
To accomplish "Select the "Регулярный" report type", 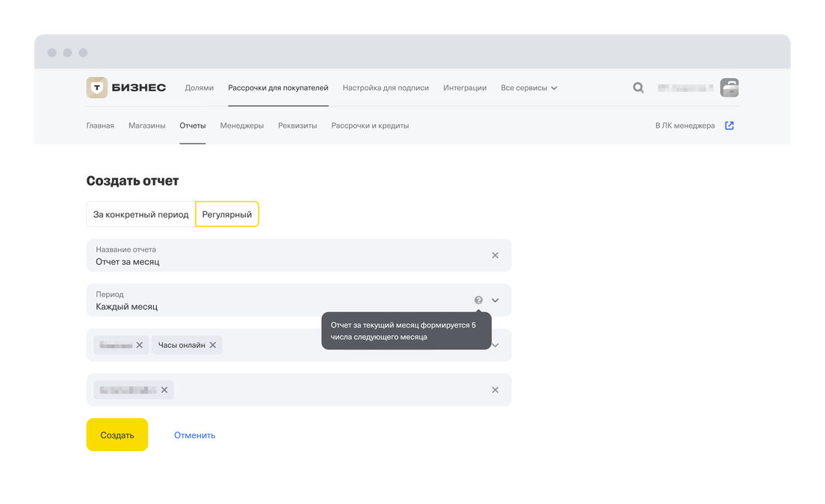I will pos(227,214).
